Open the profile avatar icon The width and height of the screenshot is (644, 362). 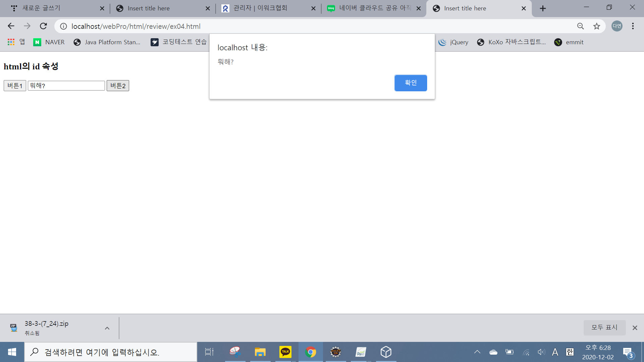617,26
